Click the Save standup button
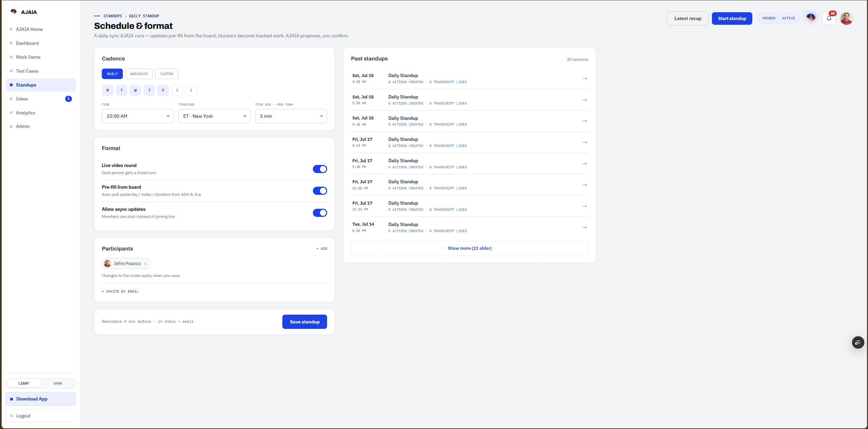This screenshot has height=429, width=868. (304, 322)
